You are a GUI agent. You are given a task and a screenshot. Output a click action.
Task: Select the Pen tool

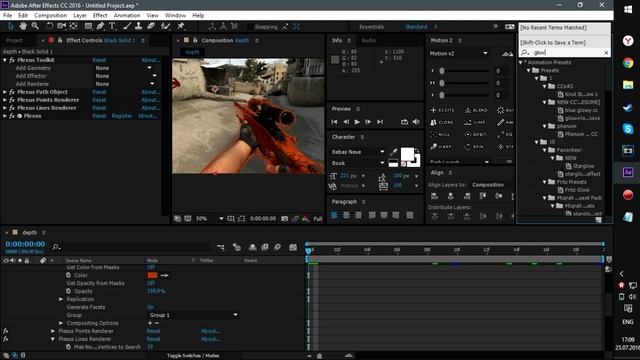100,26
